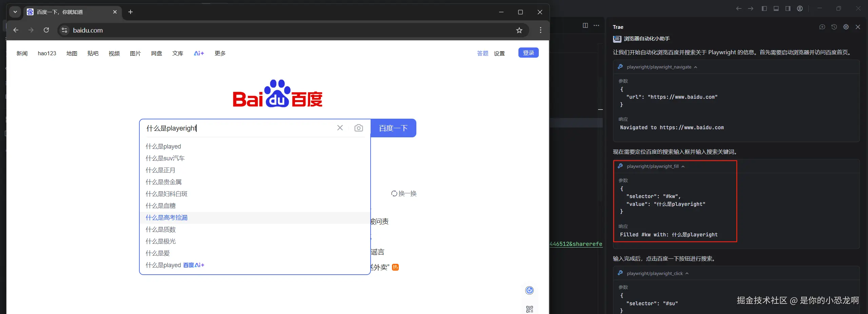Viewport: 868px width, 314px height.
Task: Start a new chat in Trae panel
Action: pyautogui.click(x=822, y=27)
